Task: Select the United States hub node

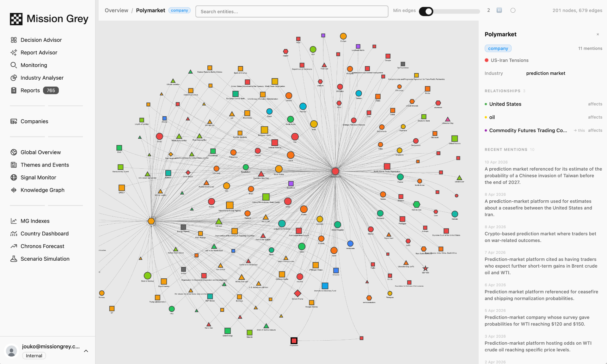Action: pos(335,171)
